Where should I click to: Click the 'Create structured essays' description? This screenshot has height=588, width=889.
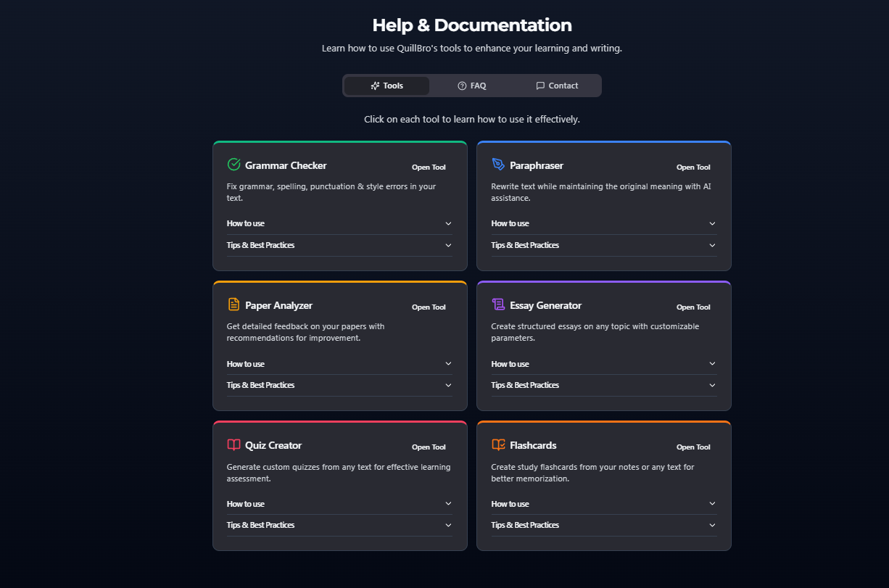(x=595, y=332)
